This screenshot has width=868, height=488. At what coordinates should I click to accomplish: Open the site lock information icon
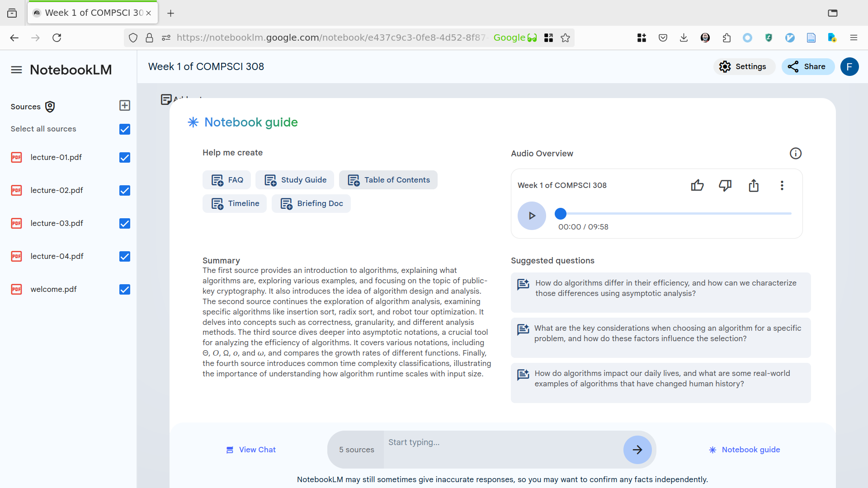coord(150,38)
